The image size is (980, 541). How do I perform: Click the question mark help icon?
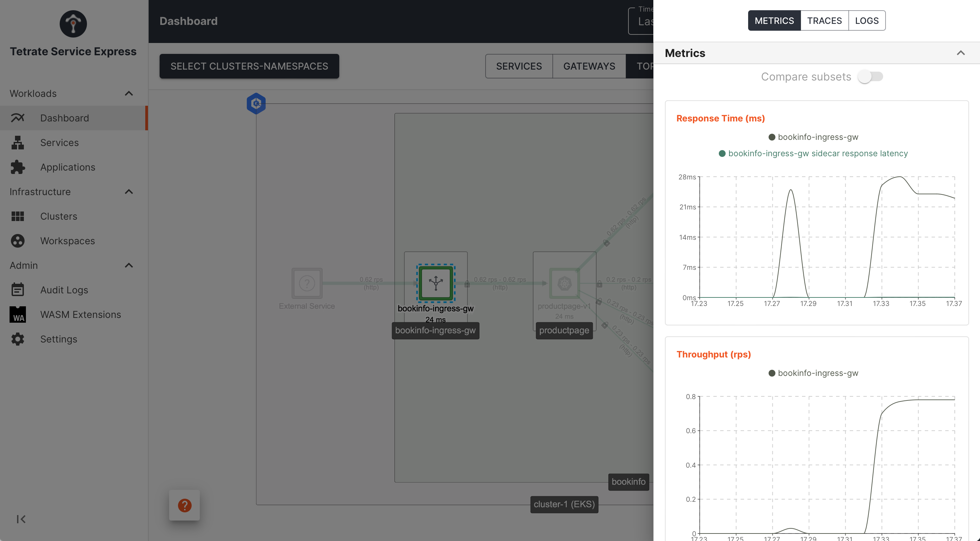click(x=185, y=505)
